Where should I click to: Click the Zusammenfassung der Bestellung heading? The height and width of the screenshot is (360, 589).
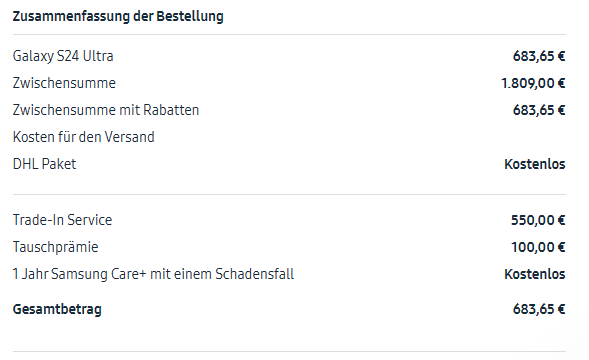click(x=118, y=17)
